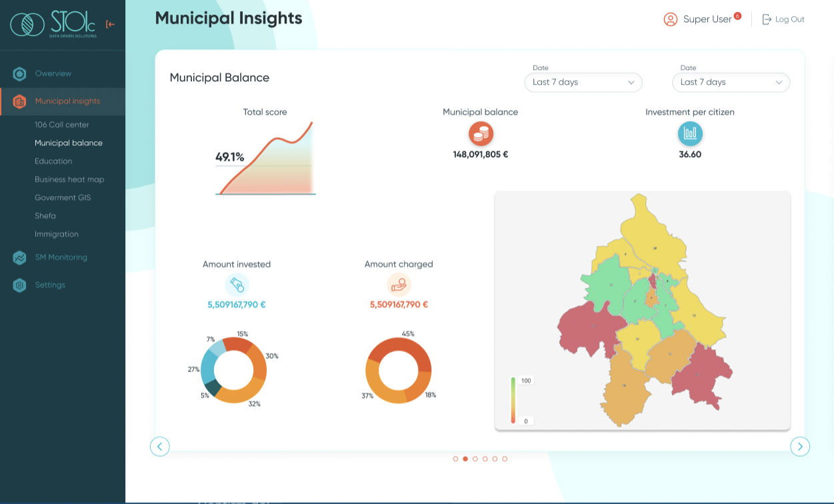Screen dimensions: 834x504
Task: Open Settings via its gear icon
Action: pyautogui.click(x=20, y=285)
